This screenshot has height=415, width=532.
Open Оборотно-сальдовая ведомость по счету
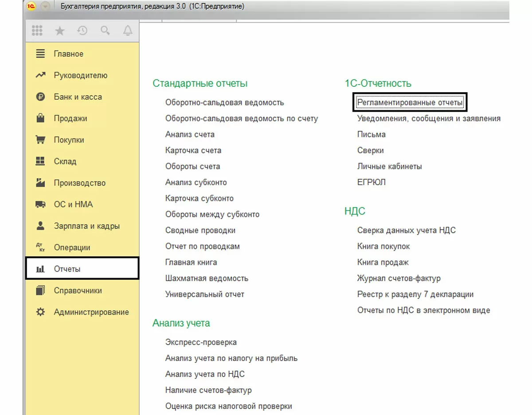242,119
